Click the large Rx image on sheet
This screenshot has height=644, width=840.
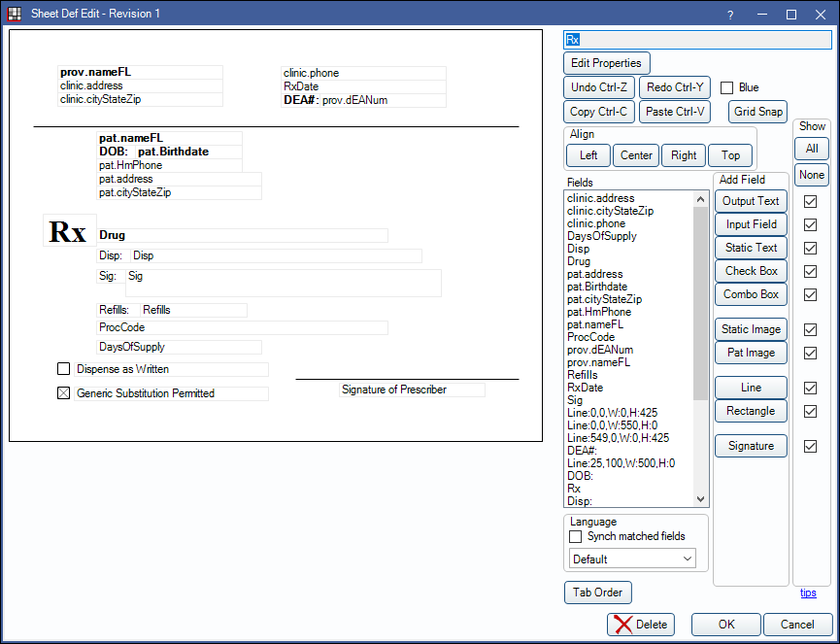tap(68, 232)
